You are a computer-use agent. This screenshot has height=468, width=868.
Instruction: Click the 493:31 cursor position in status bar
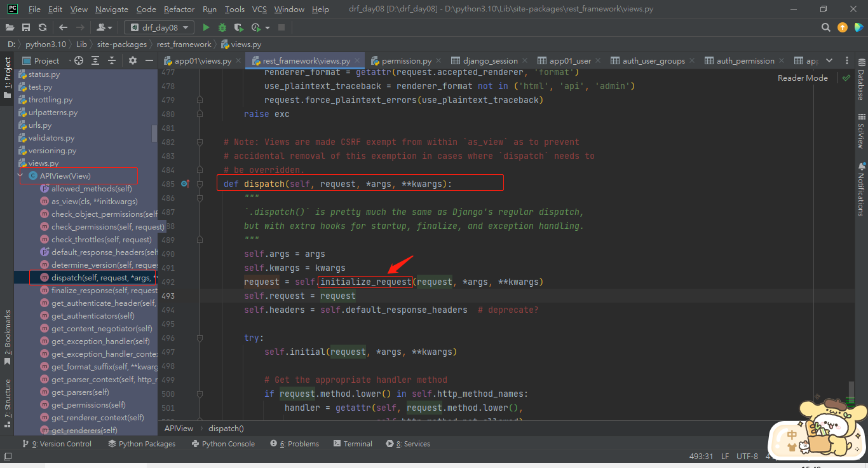pos(702,457)
